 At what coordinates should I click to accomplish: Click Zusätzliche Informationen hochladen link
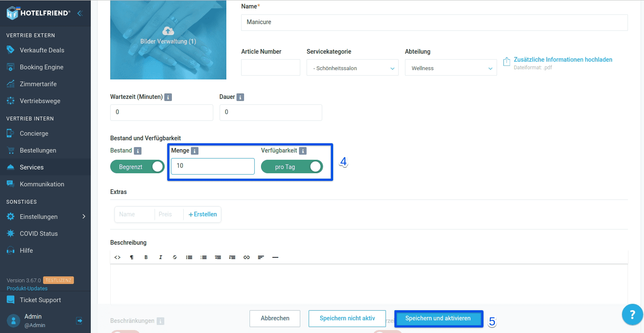click(x=563, y=60)
